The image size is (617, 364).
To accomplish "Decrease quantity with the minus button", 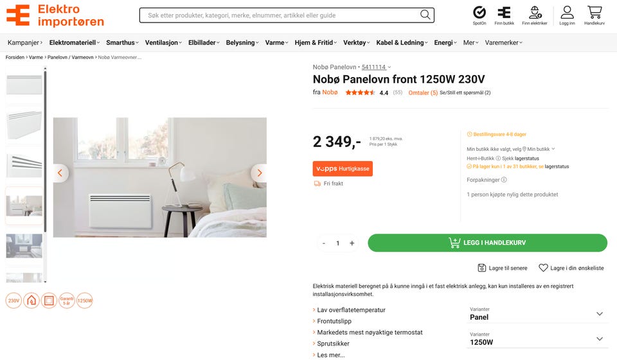I will tap(324, 243).
